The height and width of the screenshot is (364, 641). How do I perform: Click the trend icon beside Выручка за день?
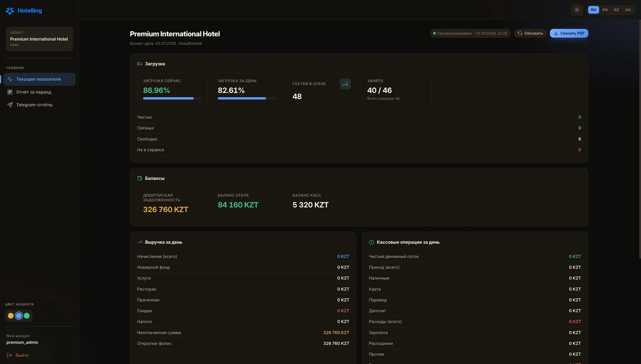click(140, 242)
